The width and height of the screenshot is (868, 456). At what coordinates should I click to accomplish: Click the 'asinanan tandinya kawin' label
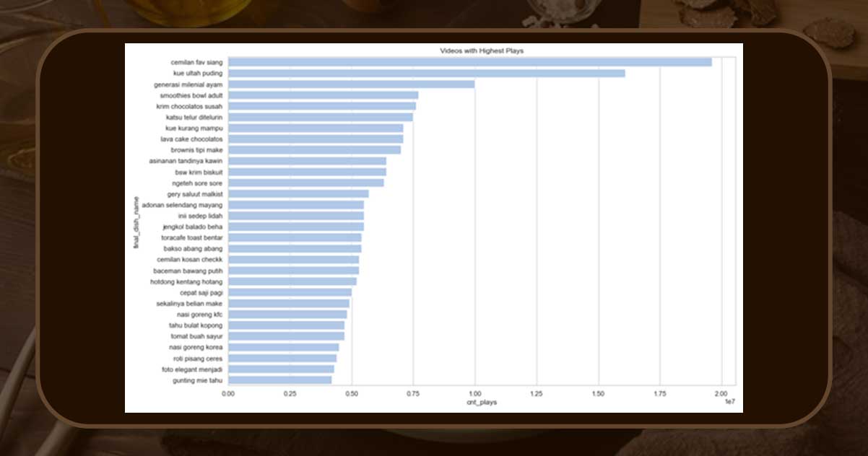(186, 161)
